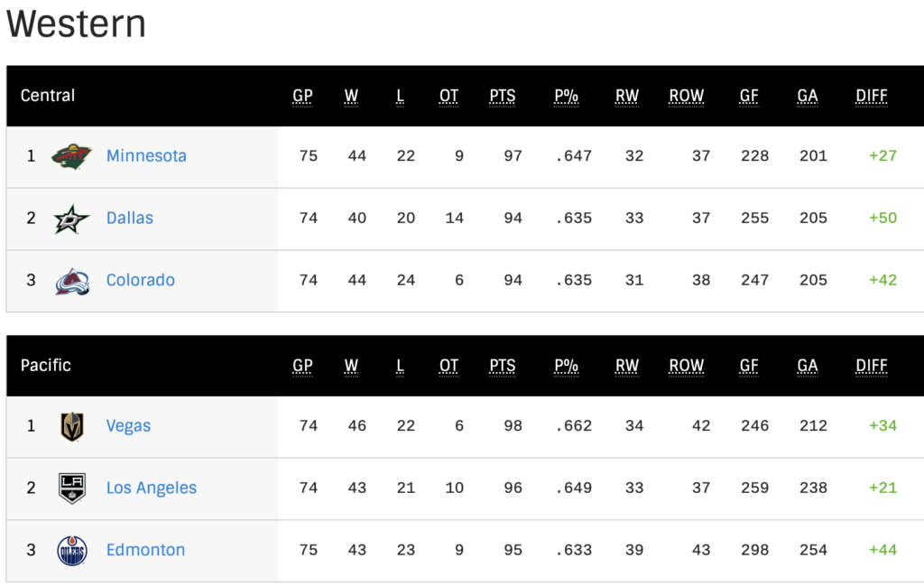This screenshot has width=924, height=586.
Task: Click GF column header in Pacific table
Action: coord(749,366)
